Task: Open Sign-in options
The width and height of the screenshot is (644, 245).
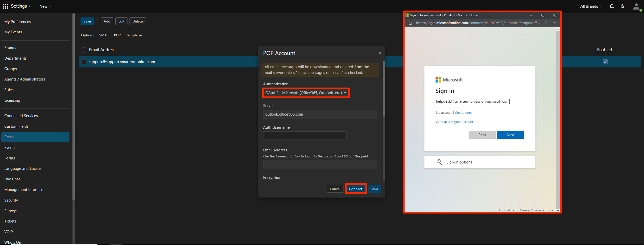Action: (480, 162)
